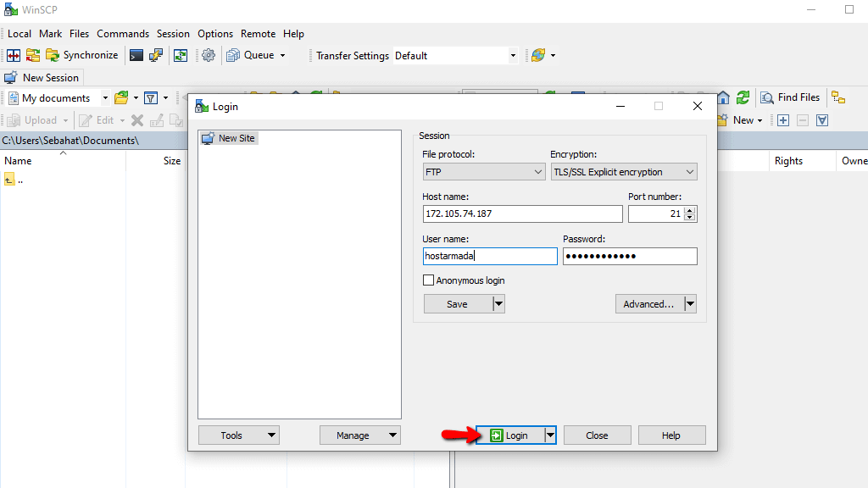Image resolution: width=868 pixels, height=488 pixels.
Task: Open the home directory icon
Action: (721, 97)
